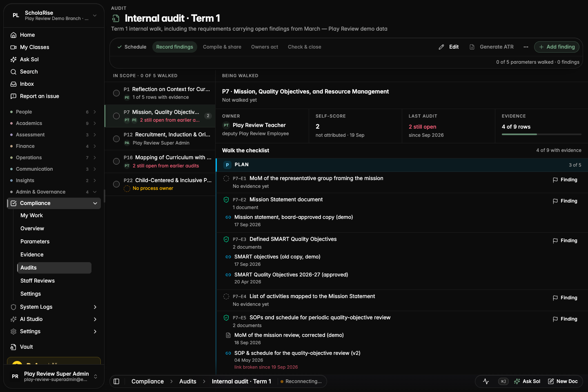The width and height of the screenshot is (588, 392).
Task: Toggle the P12 Recruitment, Induction circle
Action: click(x=116, y=139)
